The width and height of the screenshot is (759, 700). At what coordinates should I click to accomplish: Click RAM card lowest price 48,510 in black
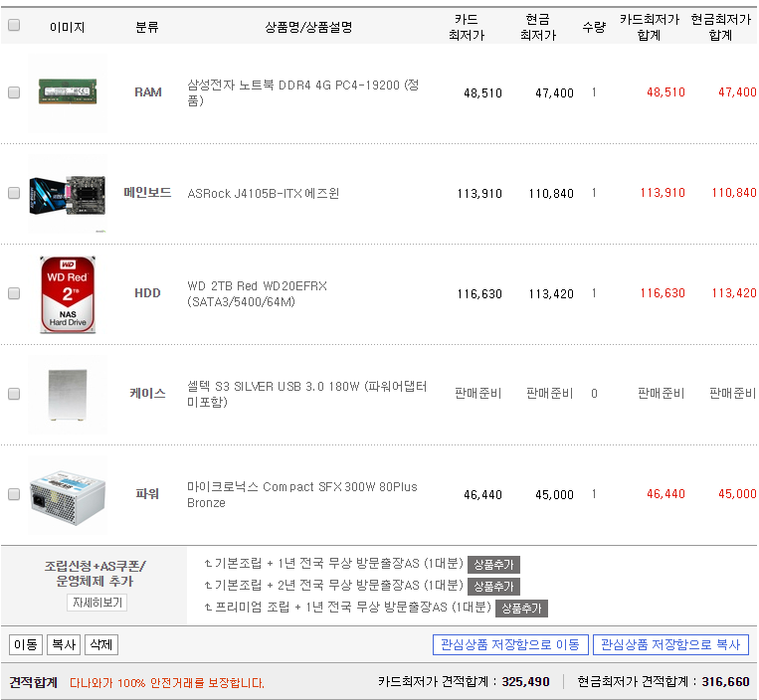(482, 92)
